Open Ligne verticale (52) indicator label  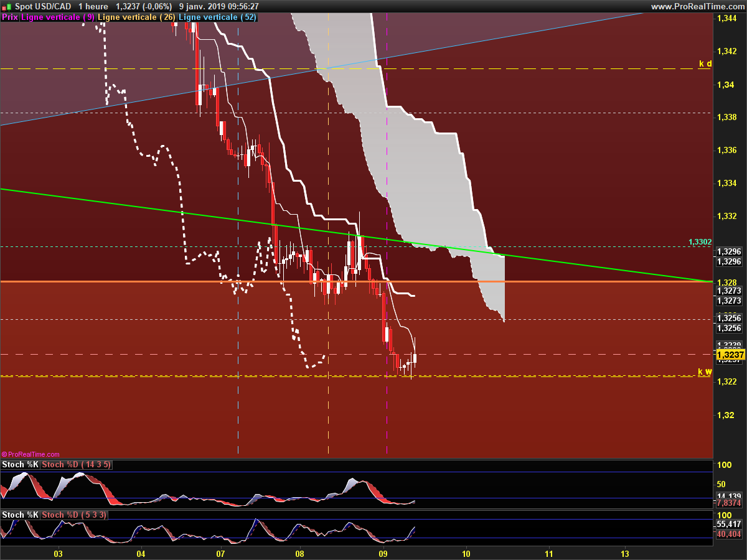[218, 17]
